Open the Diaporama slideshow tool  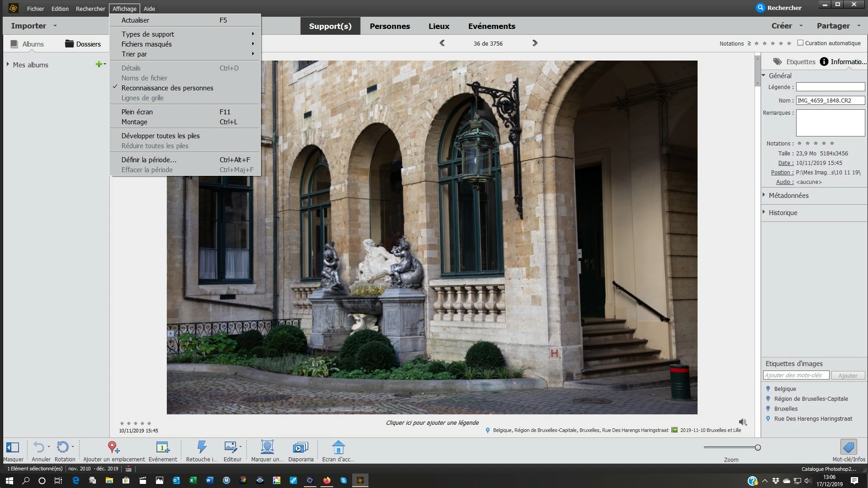pyautogui.click(x=300, y=447)
